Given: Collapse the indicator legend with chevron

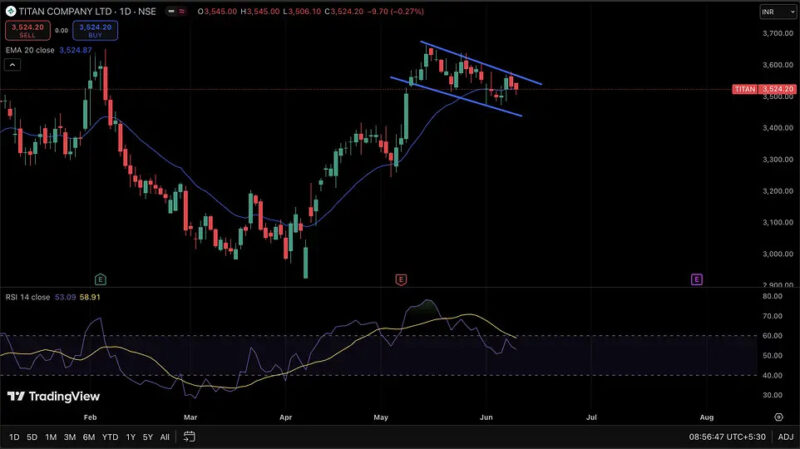Looking at the screenshot, I should click(12, 65).
